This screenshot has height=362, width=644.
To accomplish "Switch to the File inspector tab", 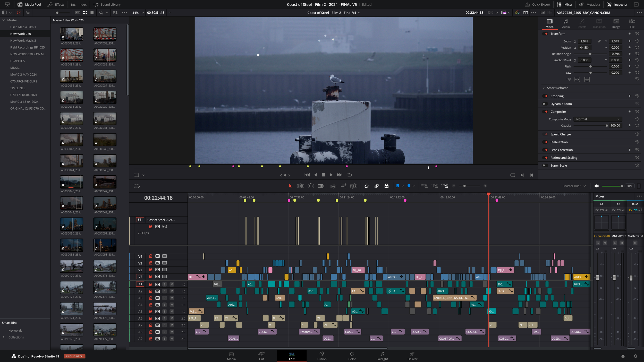I will tap(632, 23).
